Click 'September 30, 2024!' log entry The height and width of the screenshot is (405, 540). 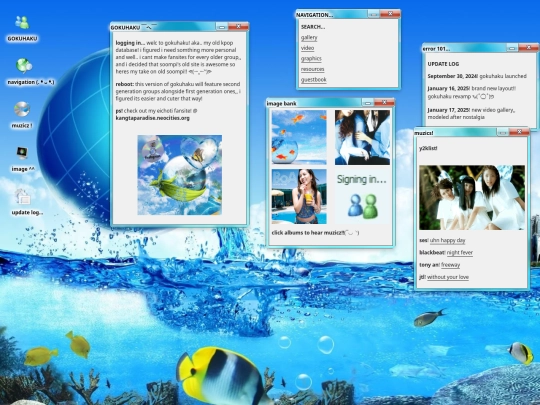pos(477,76)
